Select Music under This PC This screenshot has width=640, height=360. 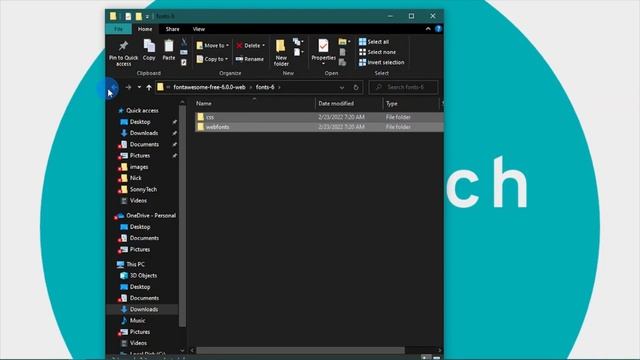[x=137, y=320]
